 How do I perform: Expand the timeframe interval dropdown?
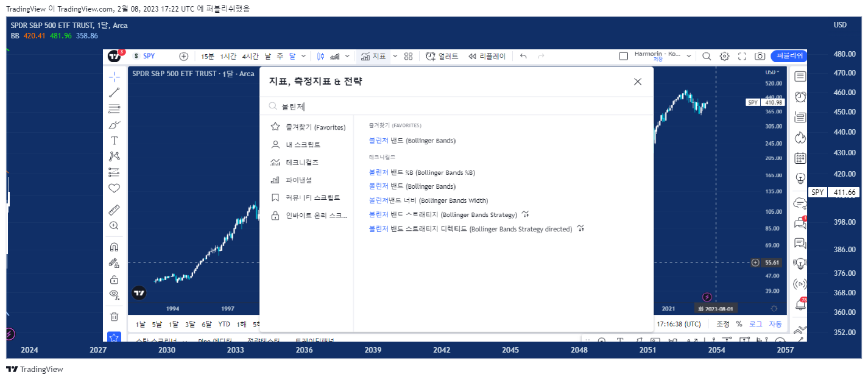click(303, 56)
